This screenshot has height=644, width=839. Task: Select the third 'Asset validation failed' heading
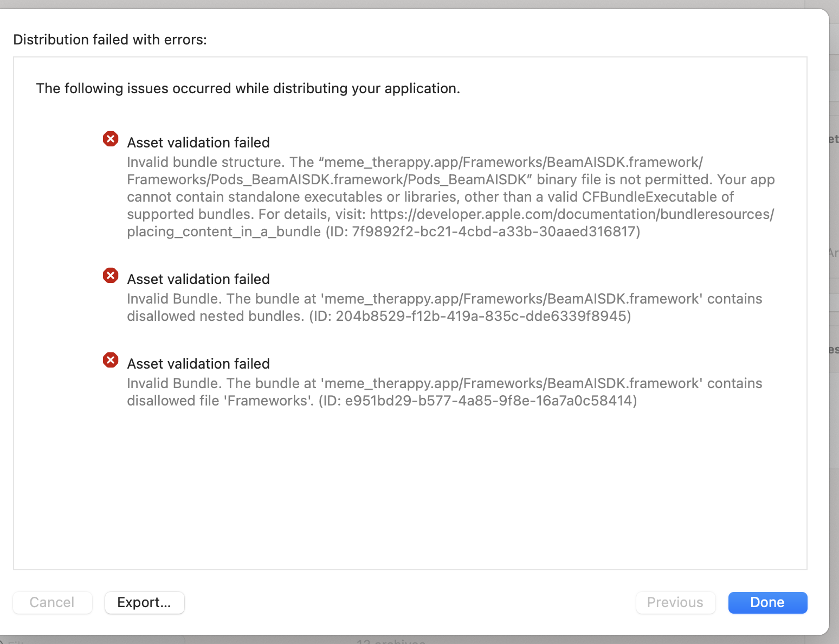(x=198, y=364)
